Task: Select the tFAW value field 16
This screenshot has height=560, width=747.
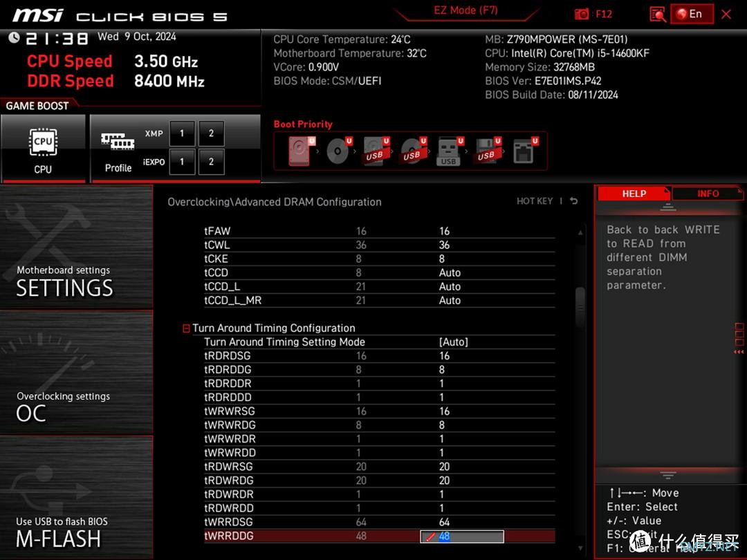Action: (445, 231)
